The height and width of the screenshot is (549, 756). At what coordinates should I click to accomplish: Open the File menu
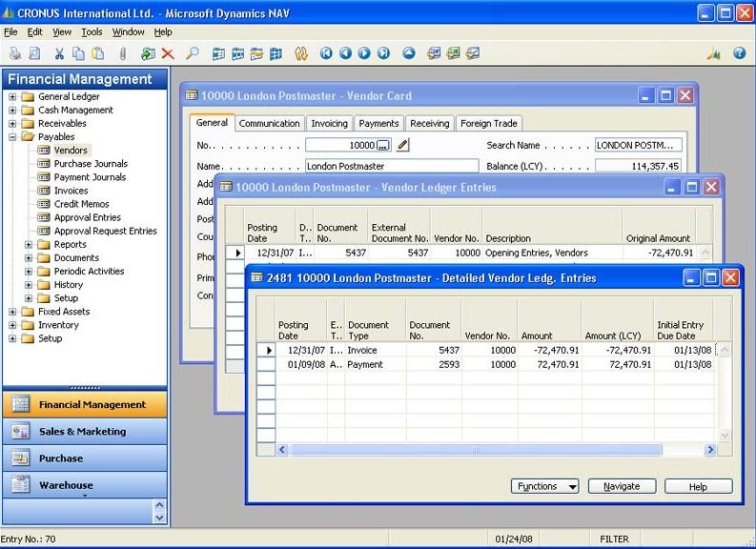click(10, 32)
